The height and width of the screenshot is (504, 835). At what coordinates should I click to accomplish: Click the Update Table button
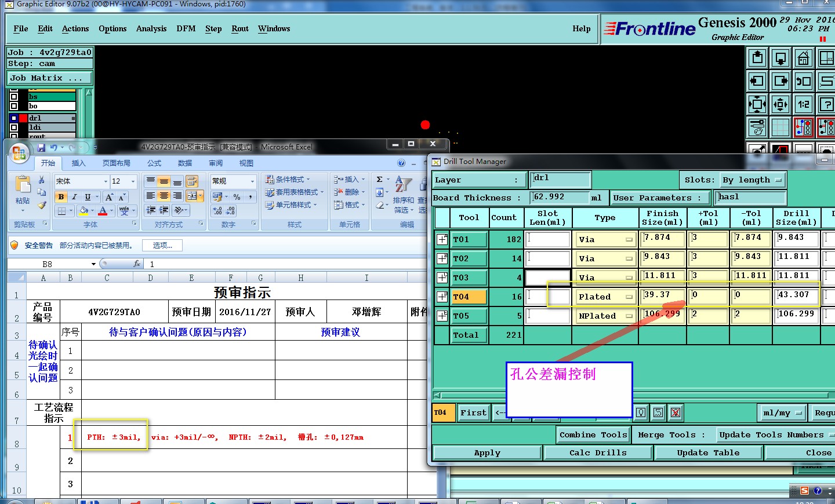point(708,453)
